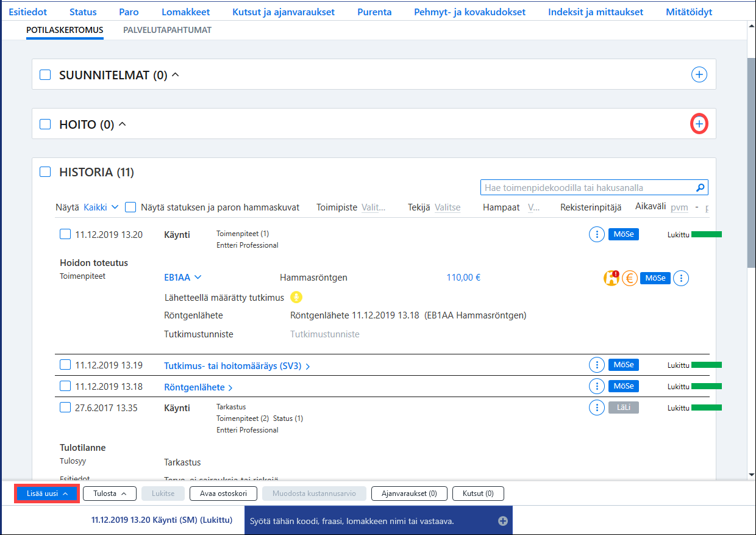Open the Lisää uusi dropdown button
This screenshot has width=756, height=535.
coord(47,494)
